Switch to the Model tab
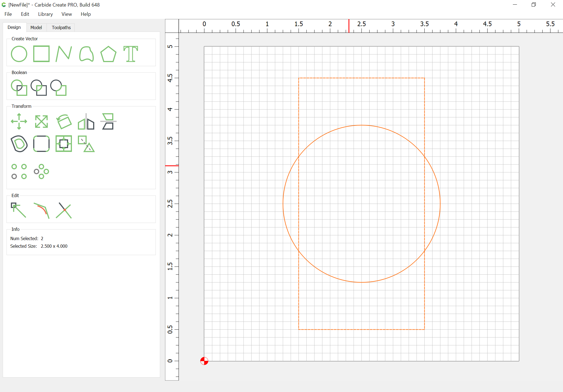 click(36, 27)
